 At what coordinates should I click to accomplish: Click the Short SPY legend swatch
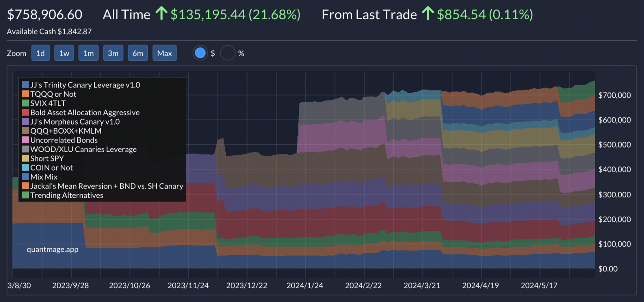click(x=26, y=158)
